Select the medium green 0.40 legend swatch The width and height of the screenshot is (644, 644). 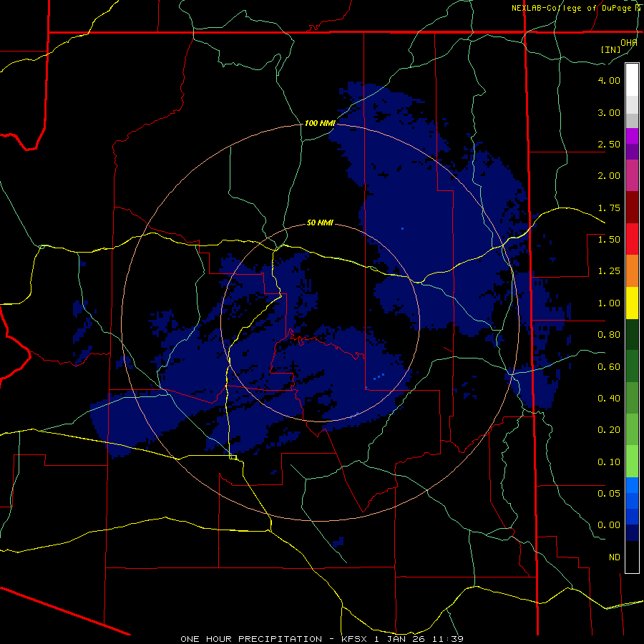tap(632, 398)
